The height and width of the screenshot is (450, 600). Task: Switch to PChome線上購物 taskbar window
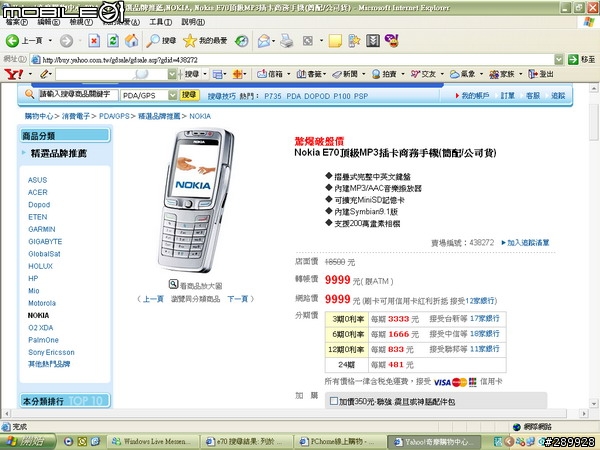(341, 442)
